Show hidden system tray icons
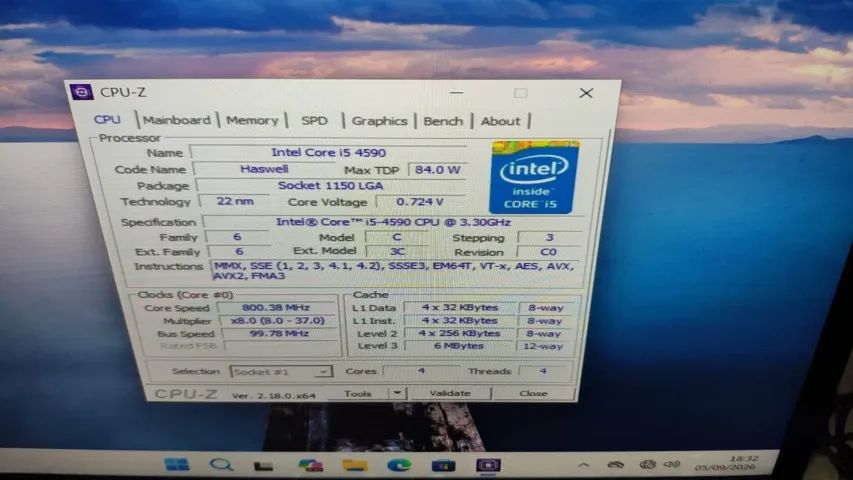This screenshot has height=480, width=853. [x=583, y=465]
